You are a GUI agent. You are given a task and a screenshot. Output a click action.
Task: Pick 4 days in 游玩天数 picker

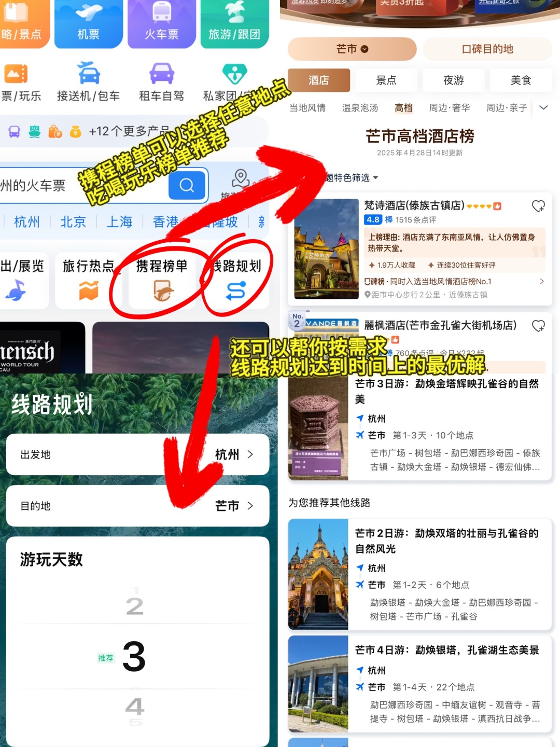pyautogui.click(x=135, y=706)
